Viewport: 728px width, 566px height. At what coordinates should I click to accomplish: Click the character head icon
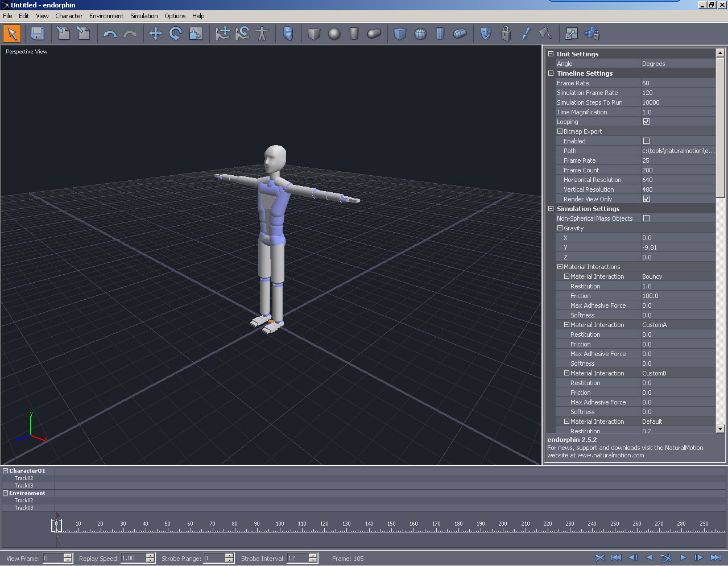(x=288, y=34)
